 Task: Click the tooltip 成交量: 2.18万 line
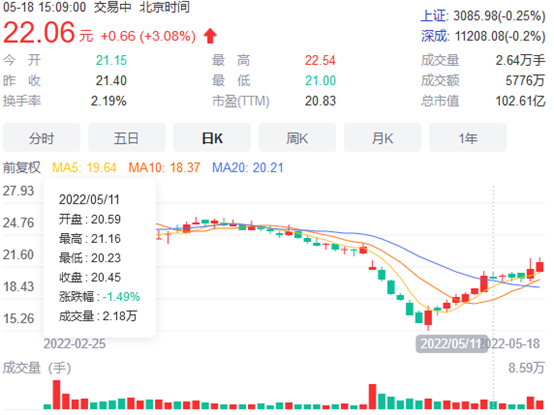[98, 316]
